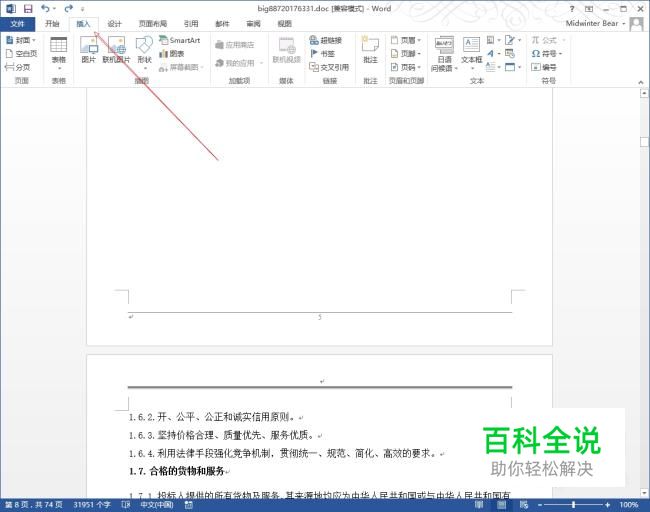650x512 pixels.
Task: Open the 表格 (Table) insert menu
Action: (59, 53)
